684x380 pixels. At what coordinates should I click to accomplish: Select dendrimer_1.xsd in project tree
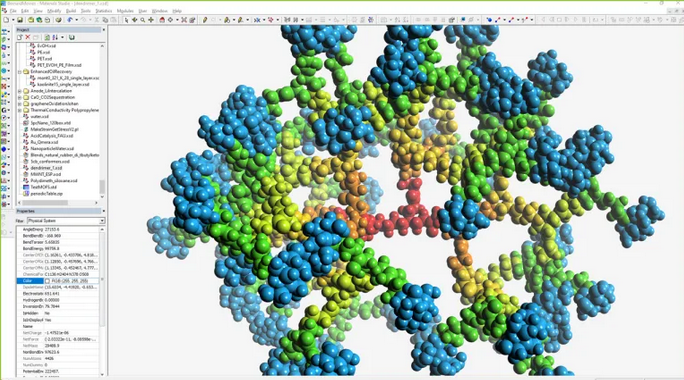(43, 168)
